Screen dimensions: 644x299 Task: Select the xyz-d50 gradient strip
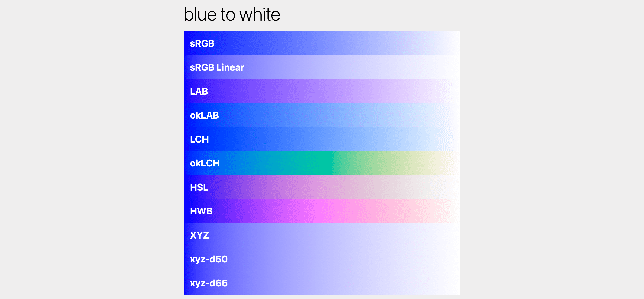[322, 259]
